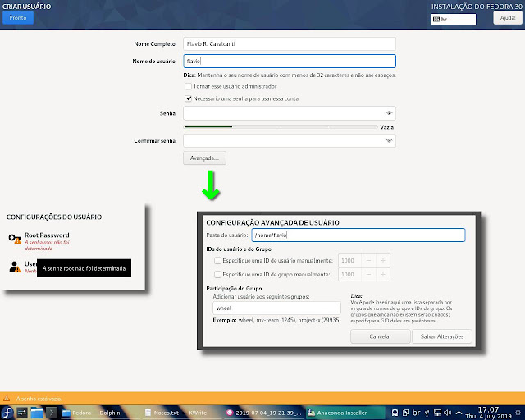Click the group ID 1000 number field
Image resolution: width=525 pixels, height=420 pixels.
pyautogui.click(x=350, y=275)
